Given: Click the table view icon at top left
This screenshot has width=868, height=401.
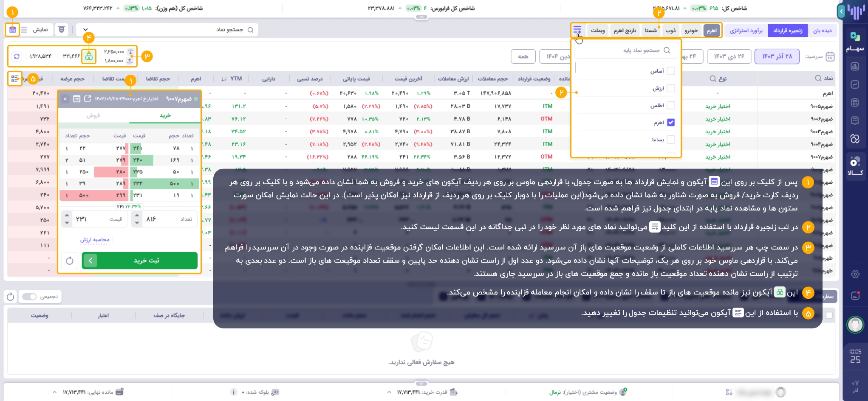Looking at the screenshot, I should 13,30.
